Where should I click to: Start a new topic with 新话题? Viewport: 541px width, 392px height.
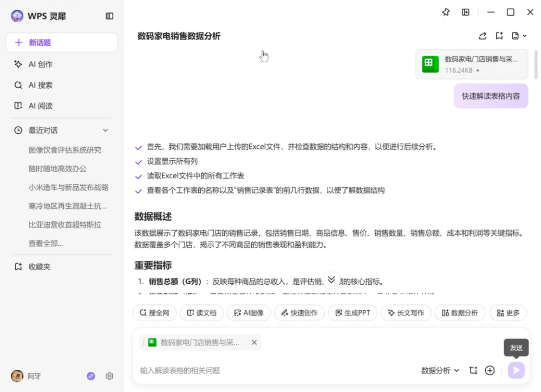62,42
